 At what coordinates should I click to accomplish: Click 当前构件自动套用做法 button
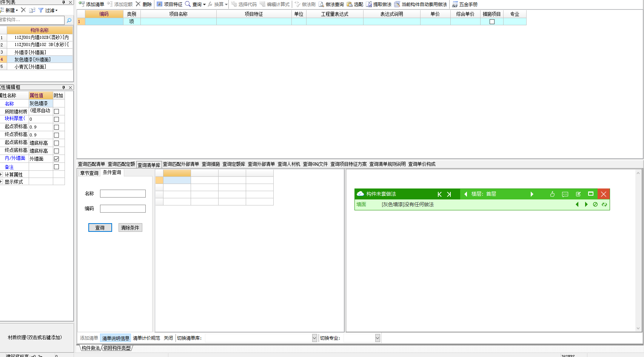421,4
